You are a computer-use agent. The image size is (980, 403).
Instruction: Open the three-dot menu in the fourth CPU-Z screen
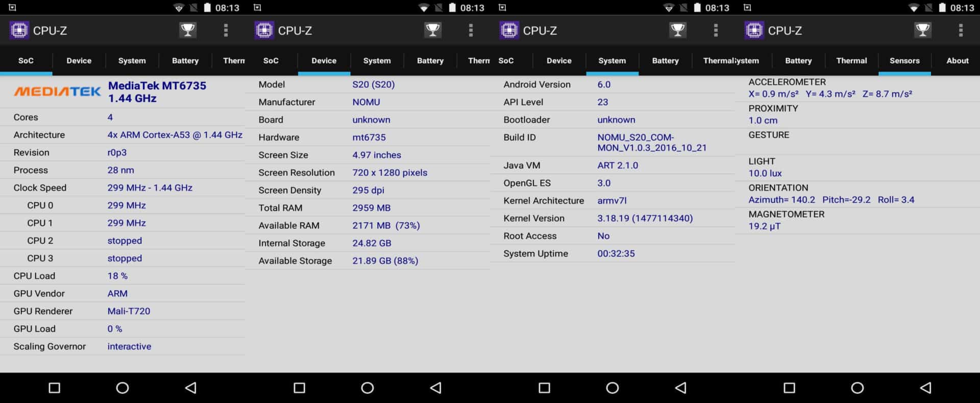pos(961,30)
